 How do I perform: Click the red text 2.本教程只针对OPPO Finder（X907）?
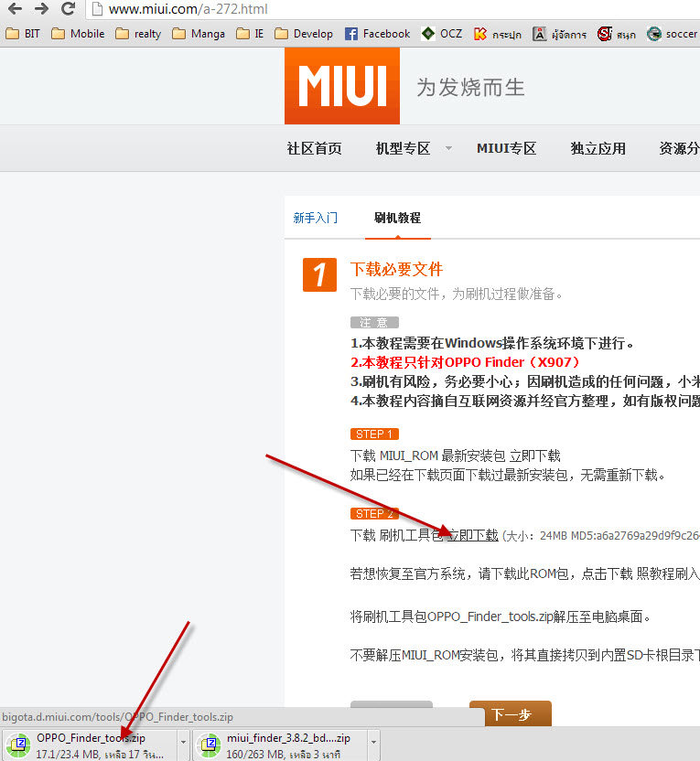click(465, 362)
